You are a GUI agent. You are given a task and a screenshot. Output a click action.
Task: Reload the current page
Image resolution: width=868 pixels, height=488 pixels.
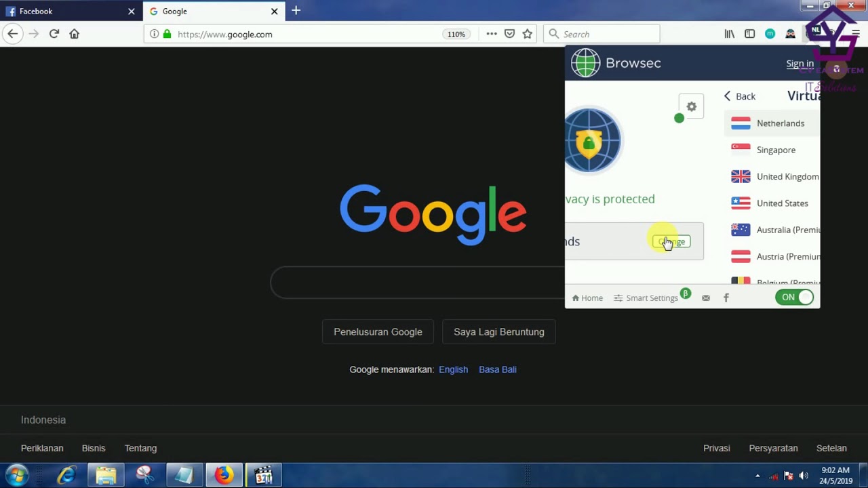tap(54, 34)
